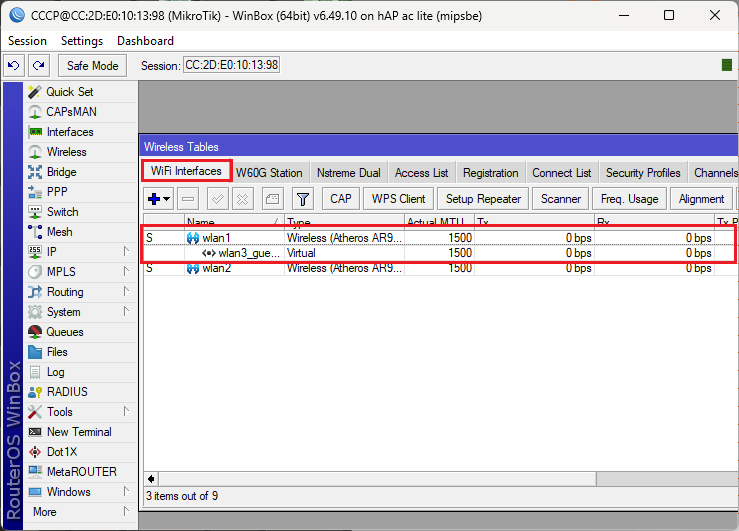The image size is (739, 531).
Task: Switch to Connect List tab
Action: [561, 173]
